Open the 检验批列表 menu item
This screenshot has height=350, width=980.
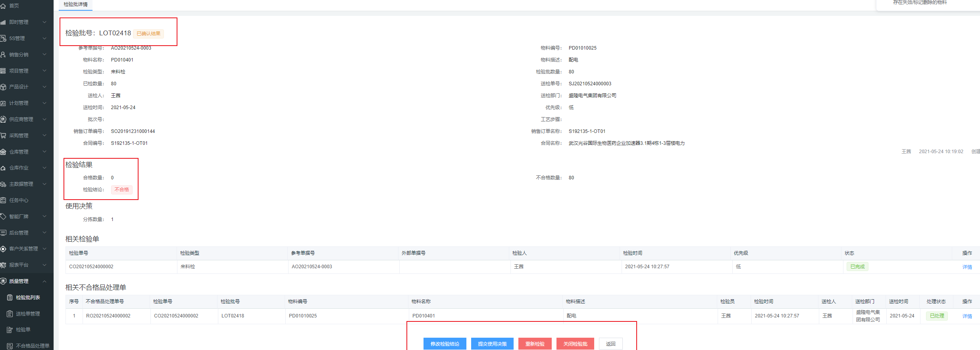coord(28,298)
